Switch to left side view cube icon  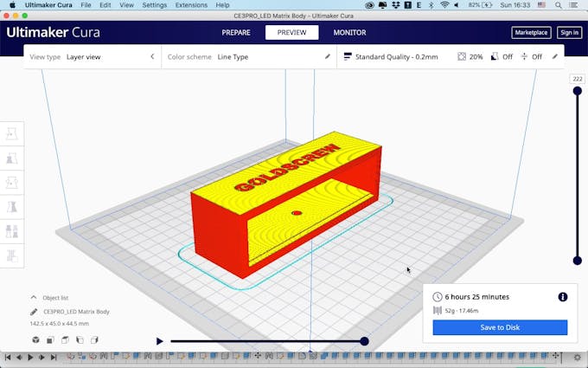[x=80, y=339]
